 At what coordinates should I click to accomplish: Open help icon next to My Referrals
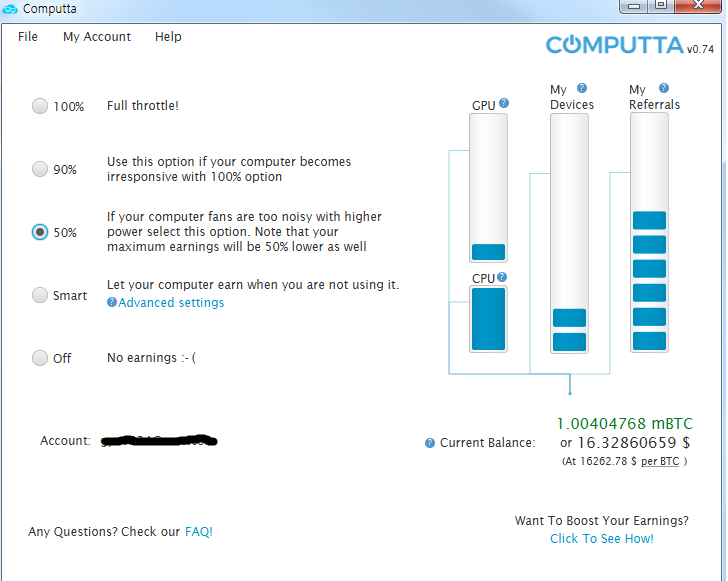pyautogui.click(x=664, y=88)
